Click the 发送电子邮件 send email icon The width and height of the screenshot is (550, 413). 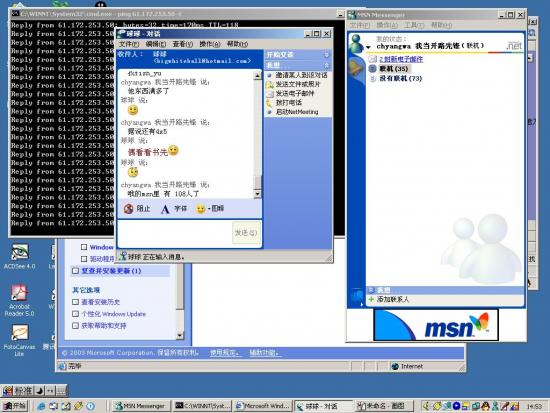pyautogui.click(x=269, y=94)
